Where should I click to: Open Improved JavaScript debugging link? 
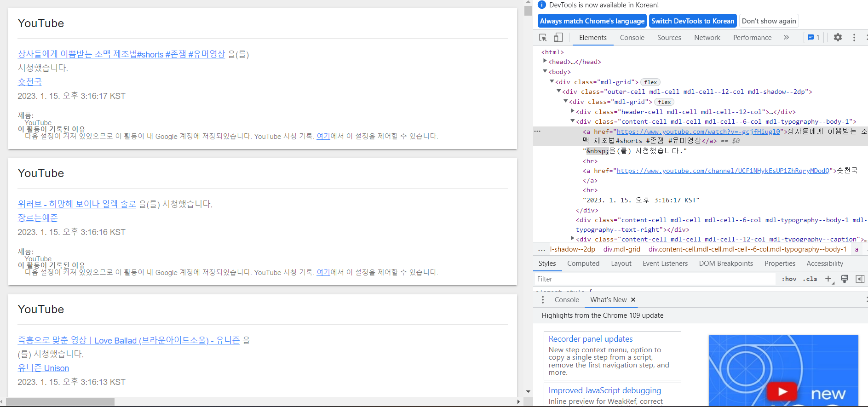(605, 390)
